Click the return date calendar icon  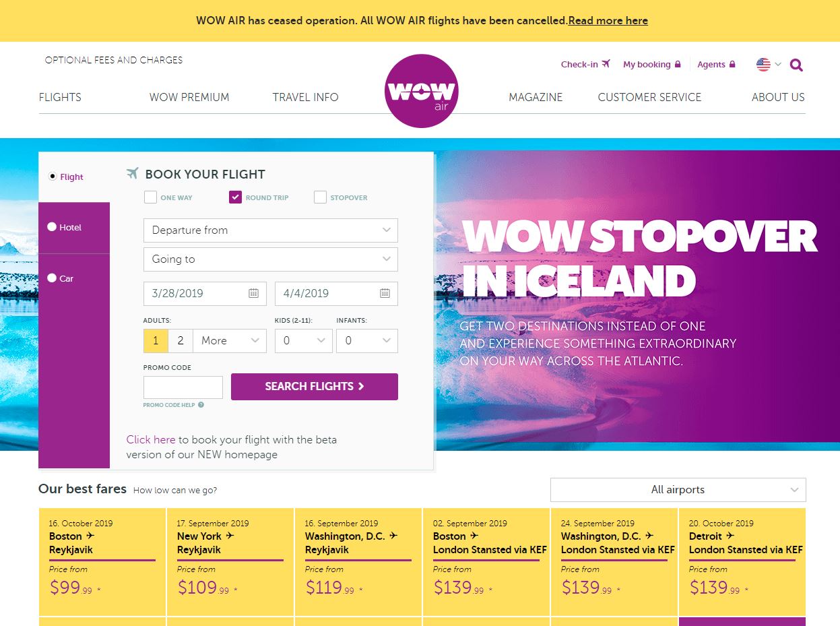pos(385,293)
